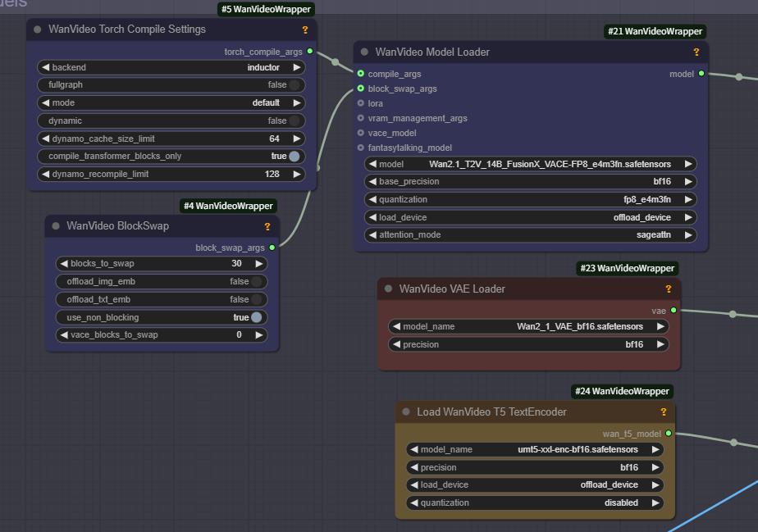Viewport: 758px width, 532px height.
Task: Open the attention_mode sageattn dropdown
Action: tap(530, 234)
